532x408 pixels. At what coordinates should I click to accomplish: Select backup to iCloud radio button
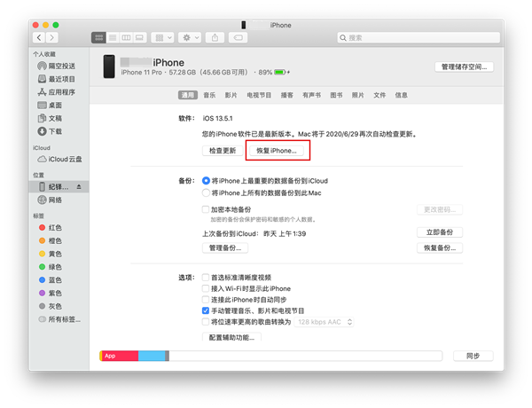[206, 181]
